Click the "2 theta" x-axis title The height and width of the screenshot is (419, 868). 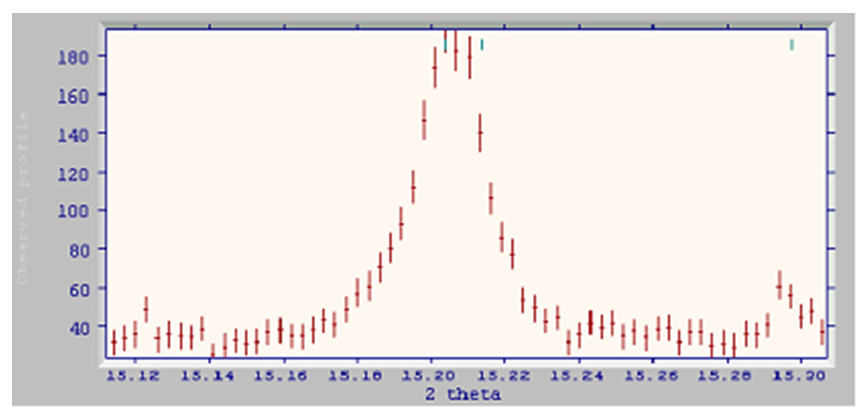click(462, 394)
